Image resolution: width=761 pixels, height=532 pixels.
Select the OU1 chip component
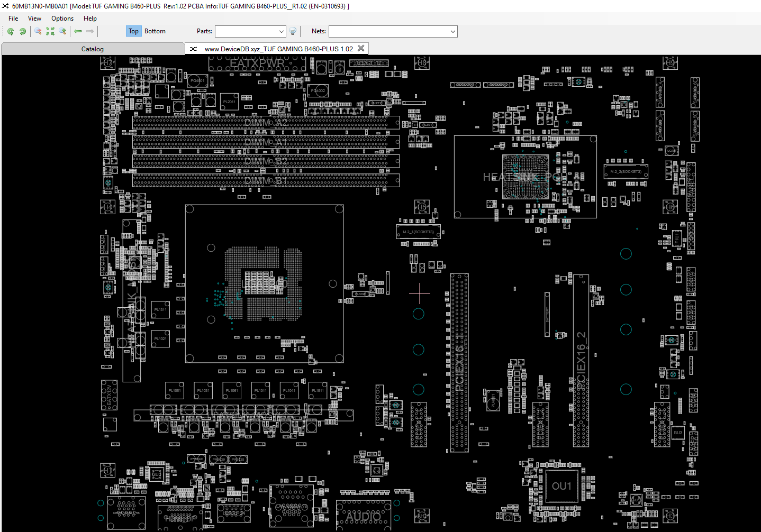click(561, 486)
